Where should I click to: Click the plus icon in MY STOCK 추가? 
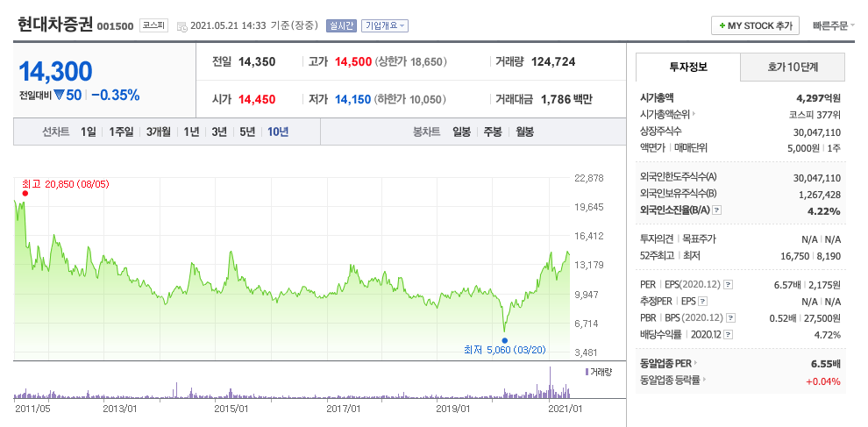tap(722, 25)
